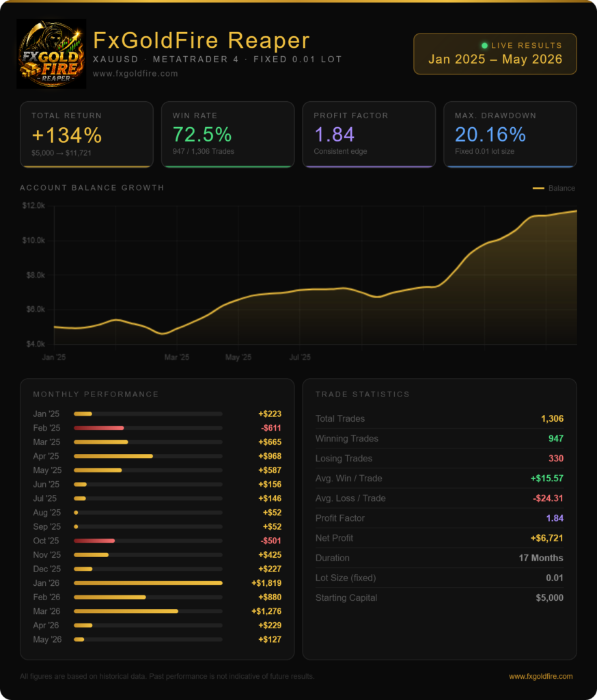Click the +$587 value for May '25
Image resolution: width=597 pixels, height=700 pixels.
pyautogui.click(x=270, y=470)
